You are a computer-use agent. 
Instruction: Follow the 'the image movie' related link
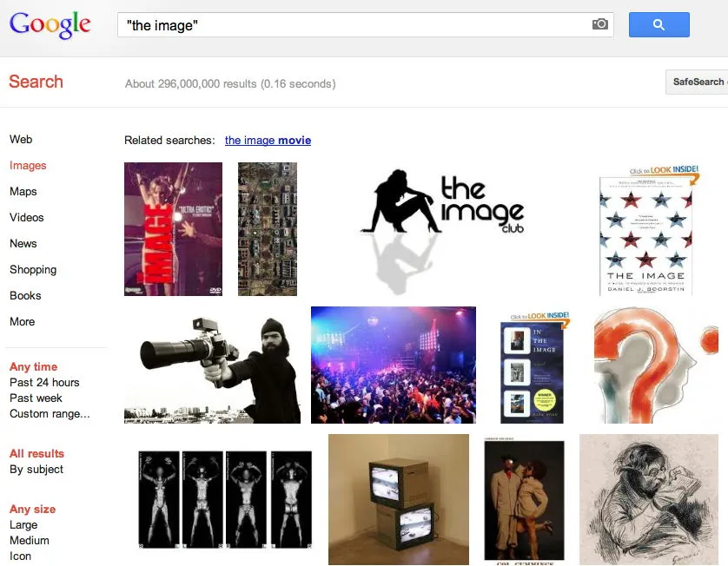[x=268, y=140]
